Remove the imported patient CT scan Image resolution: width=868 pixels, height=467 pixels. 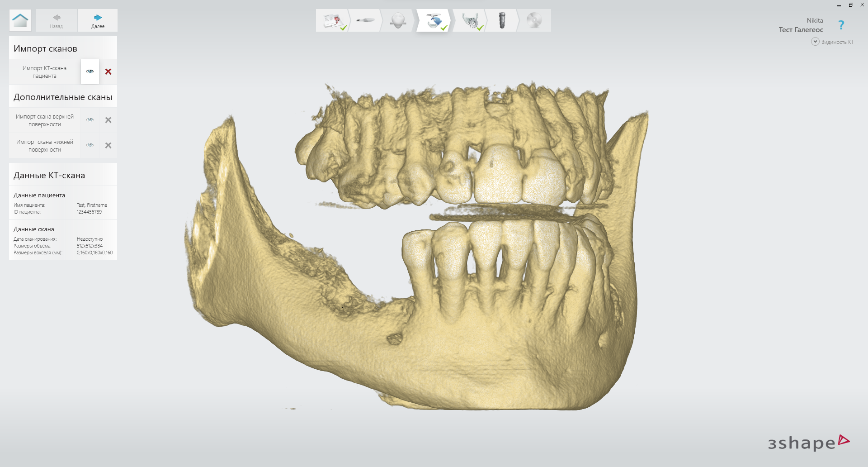point(108,71)
